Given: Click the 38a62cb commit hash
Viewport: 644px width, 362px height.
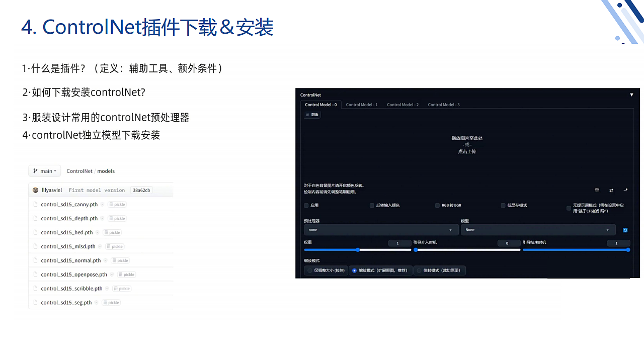Looking at the screenshot, I should point(141,190).
